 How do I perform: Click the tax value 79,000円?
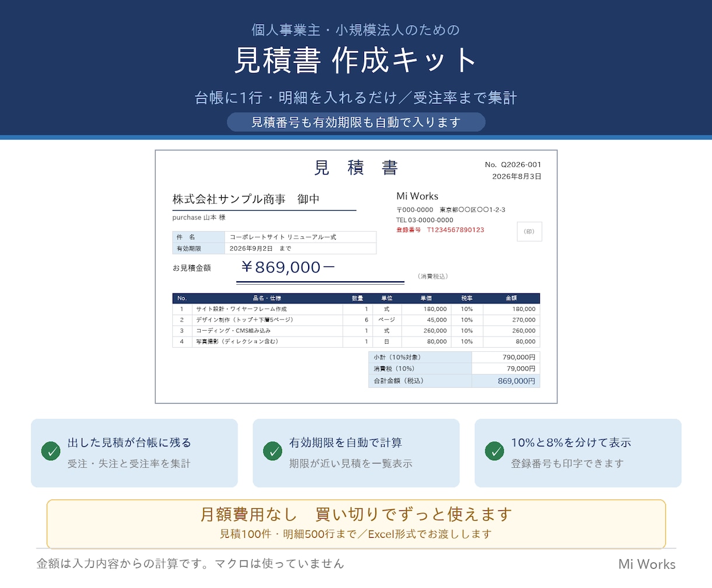click(x=506, y=369)
